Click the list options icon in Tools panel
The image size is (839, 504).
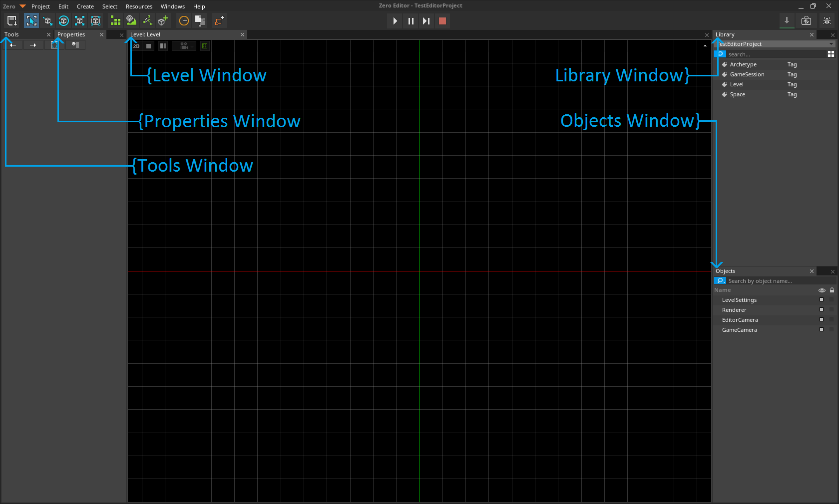tap(75, 45)
